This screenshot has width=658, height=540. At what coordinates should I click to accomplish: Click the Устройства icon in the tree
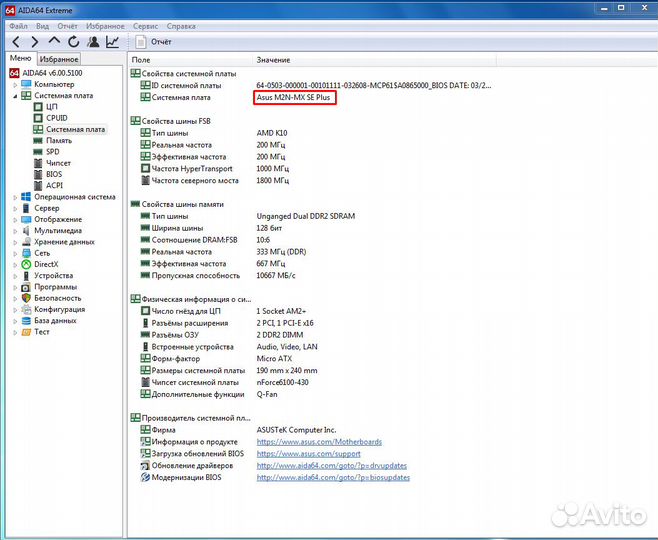click(x=26, y=276)
